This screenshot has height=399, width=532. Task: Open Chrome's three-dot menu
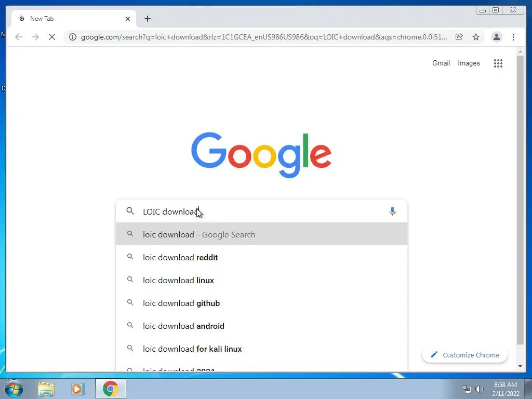click(513, 37)
